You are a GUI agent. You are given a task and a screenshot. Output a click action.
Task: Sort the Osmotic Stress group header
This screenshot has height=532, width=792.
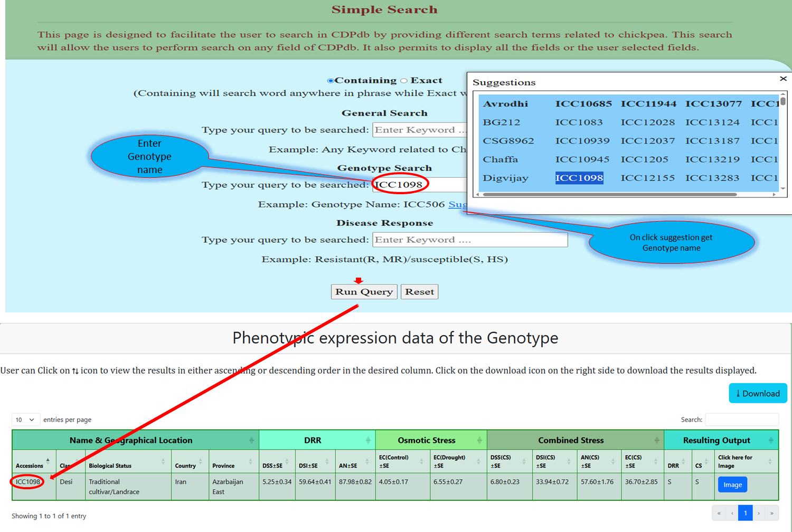pos(479,440)
